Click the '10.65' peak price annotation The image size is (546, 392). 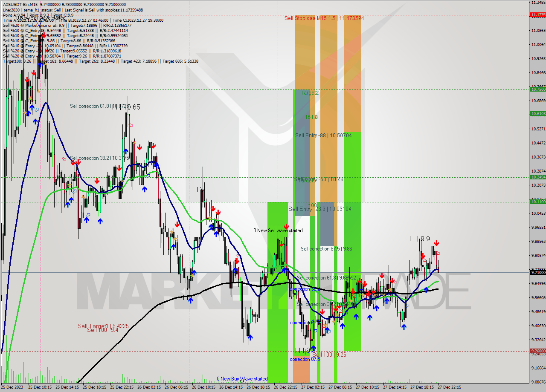coord(133,107)
